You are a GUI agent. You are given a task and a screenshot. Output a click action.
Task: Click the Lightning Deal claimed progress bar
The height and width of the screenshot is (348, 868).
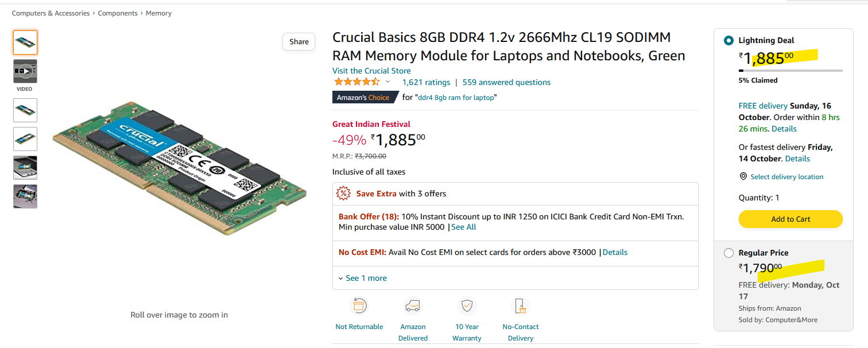coord(790,71)
